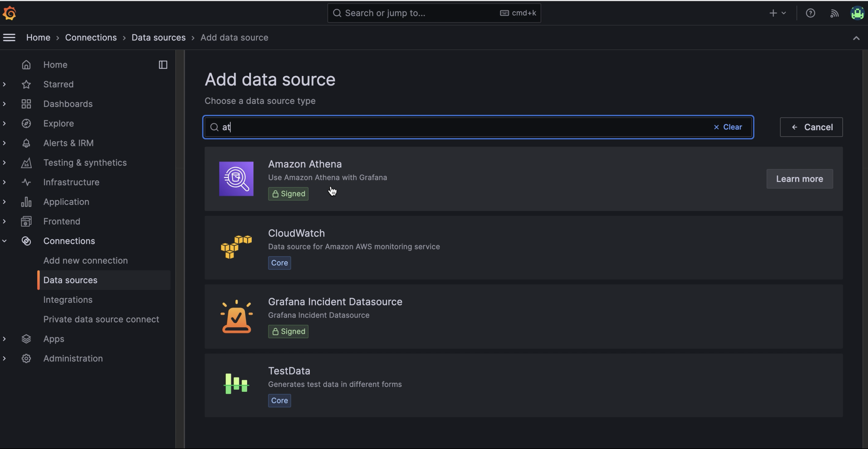Click the Alerts & IRM bell icon

[x=26, y=143]
